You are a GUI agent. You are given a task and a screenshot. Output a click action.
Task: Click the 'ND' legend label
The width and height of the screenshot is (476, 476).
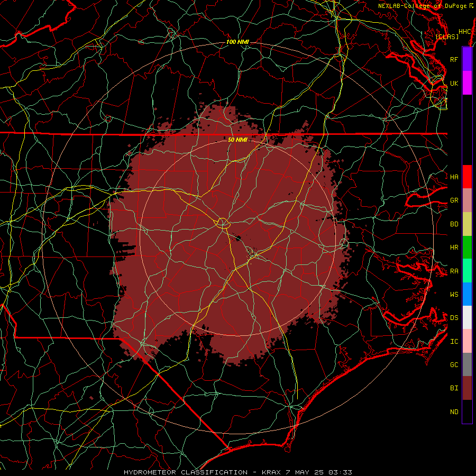click(x=454, y=412)
